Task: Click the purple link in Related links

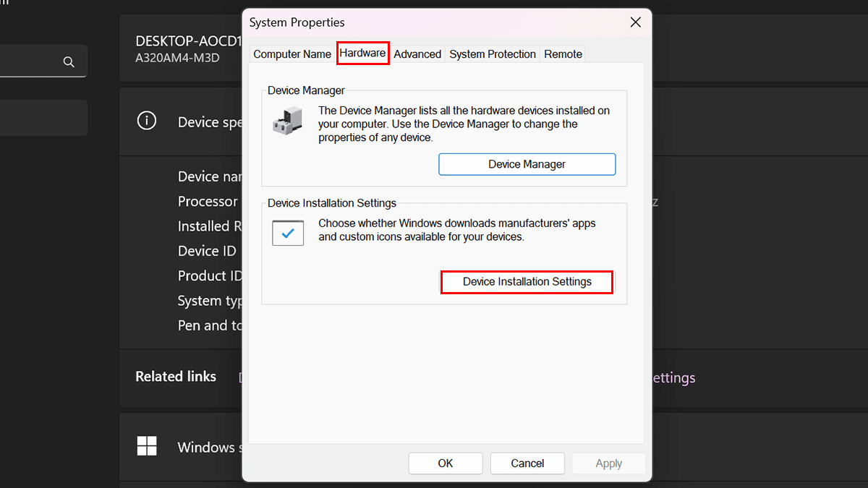Action: tap(673, 378)
